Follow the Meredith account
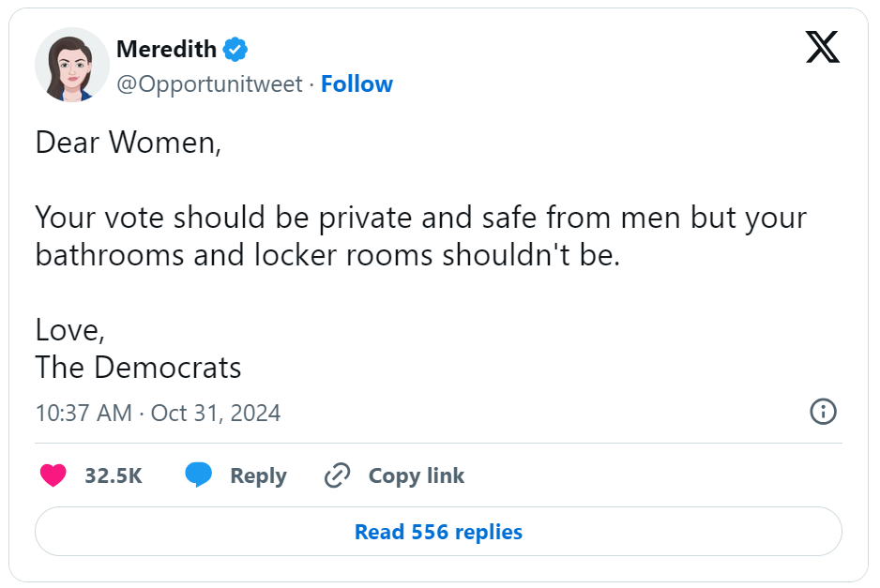Screen dimensions: 880x588 coord(357,84)
